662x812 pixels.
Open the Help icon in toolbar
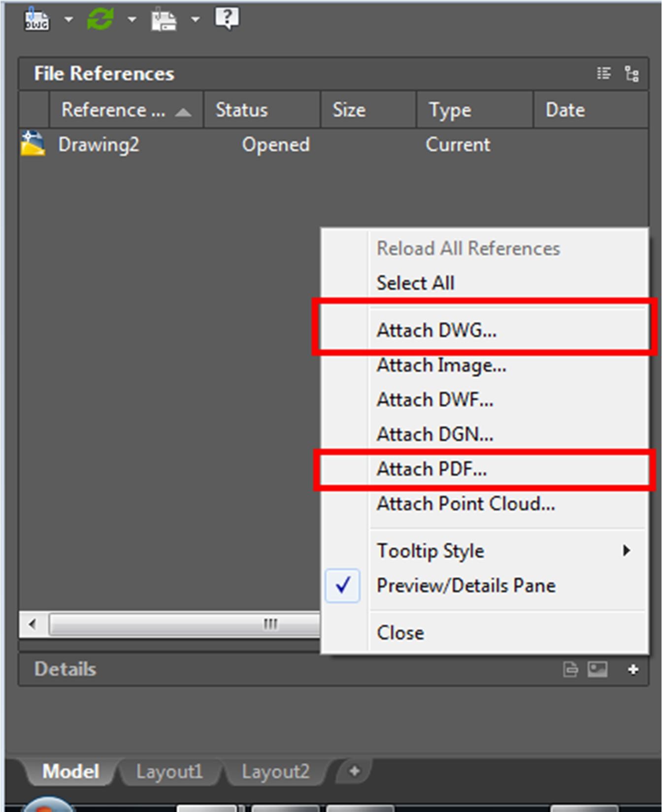point(227,19)
